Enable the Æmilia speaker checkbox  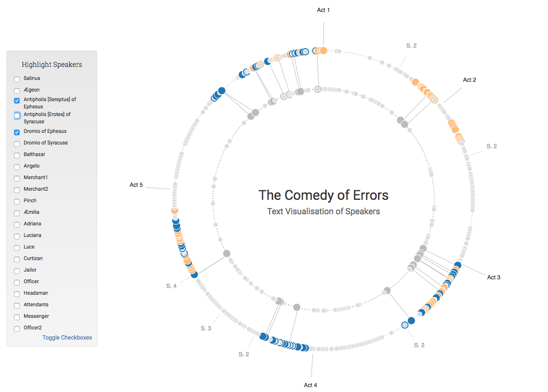coord(16,213)
